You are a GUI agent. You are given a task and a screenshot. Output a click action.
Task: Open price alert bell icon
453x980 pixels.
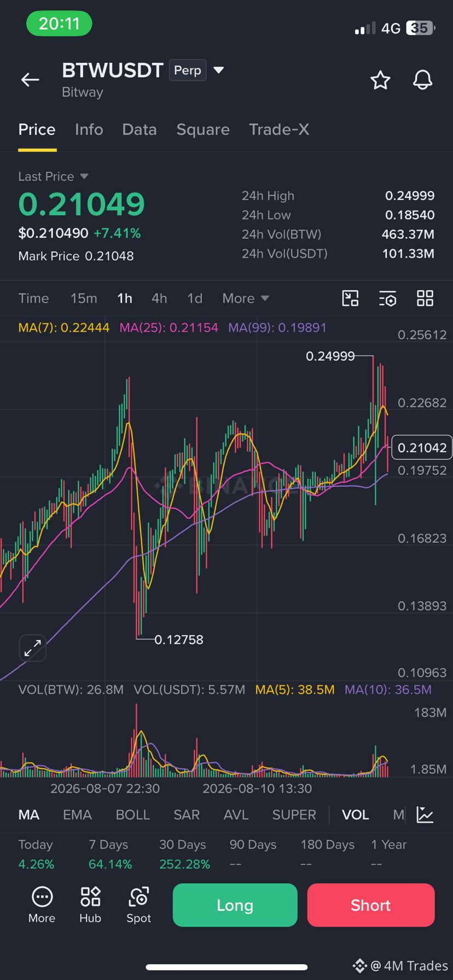pyautogui.click(x=422, y=80)
